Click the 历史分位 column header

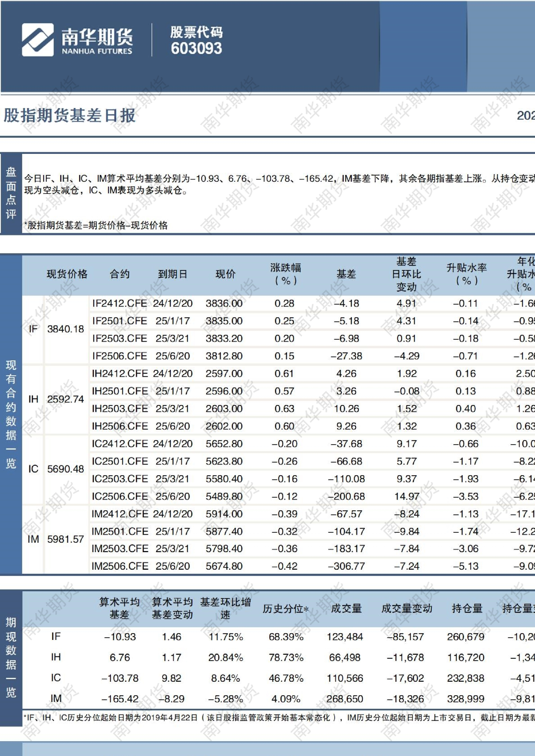click(286, 609)
